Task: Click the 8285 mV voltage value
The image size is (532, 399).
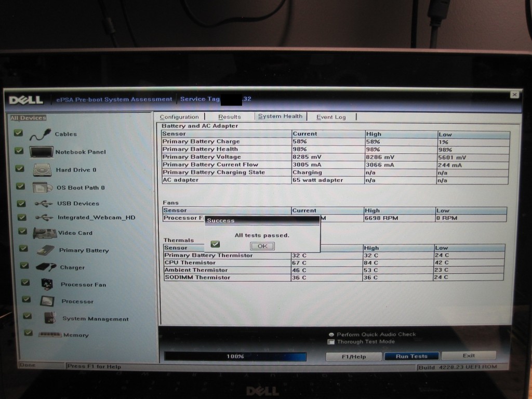Action: (x=307, y=157)
